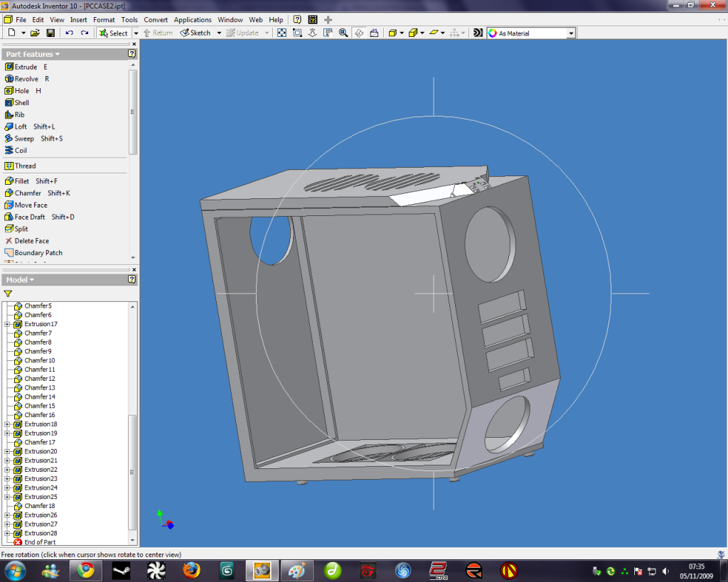This screenshot has width=728, height=582.
Task: Choose the Split tool
Action: pos(16,229)
